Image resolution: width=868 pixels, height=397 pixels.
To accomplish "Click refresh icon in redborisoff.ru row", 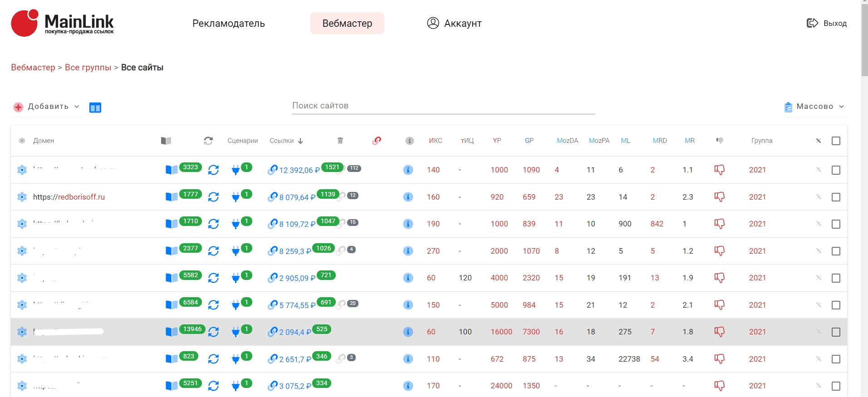I will tap(213, 197).
